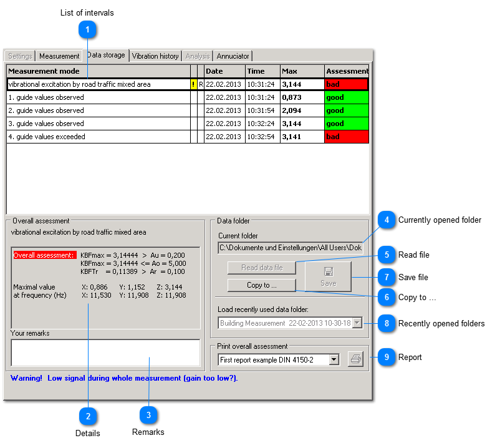Expand recently used data folder dropdown
Viewport: 495px width, 448px height.
point(357,323)
